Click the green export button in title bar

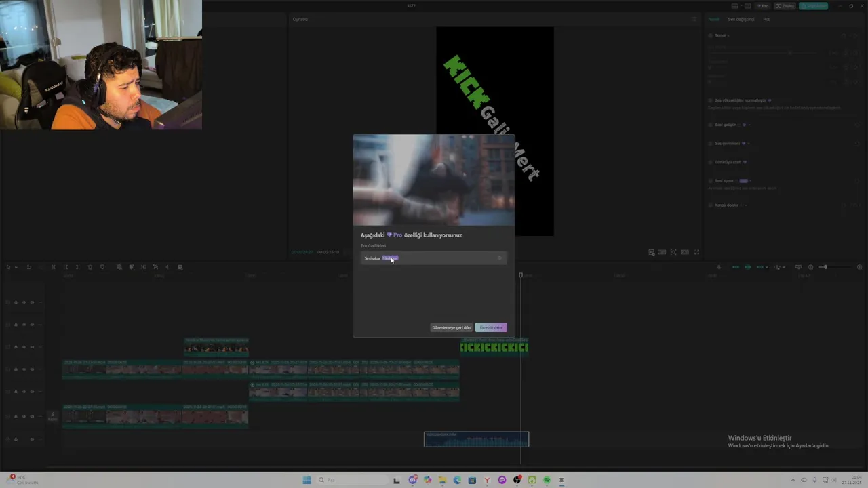coord(813,6)
